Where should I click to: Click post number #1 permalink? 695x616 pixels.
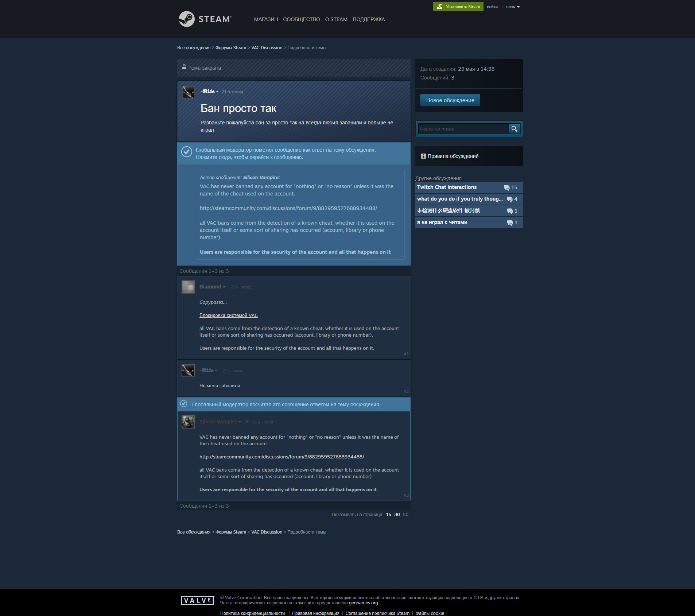tap(406, 354)
